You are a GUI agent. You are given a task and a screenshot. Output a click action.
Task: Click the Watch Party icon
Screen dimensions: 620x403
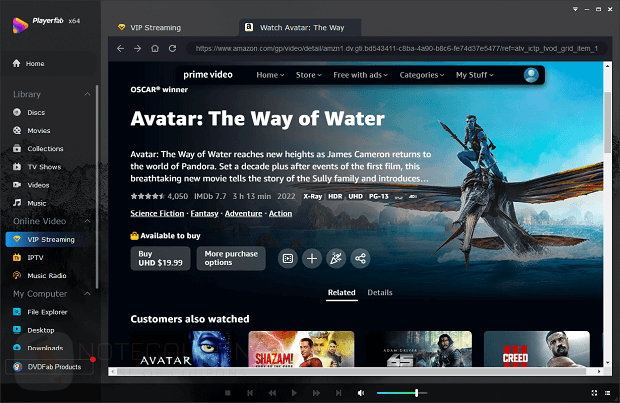click(336, 259)
